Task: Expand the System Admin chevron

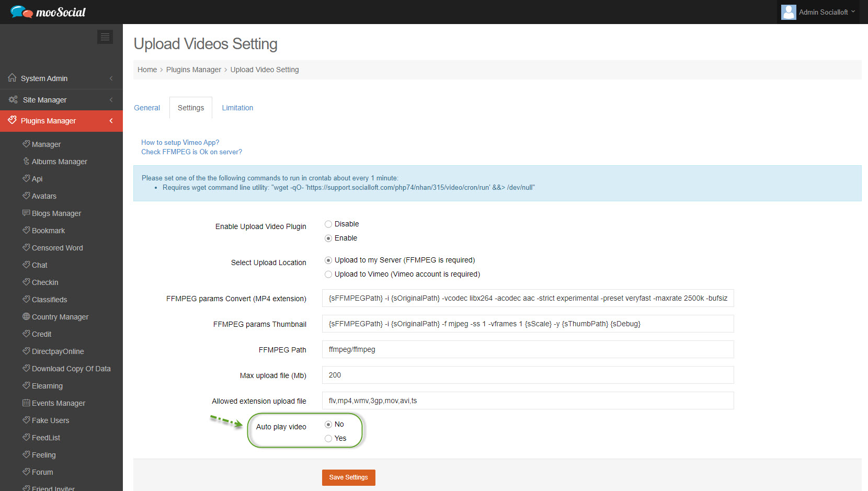Action: [111, 78]
